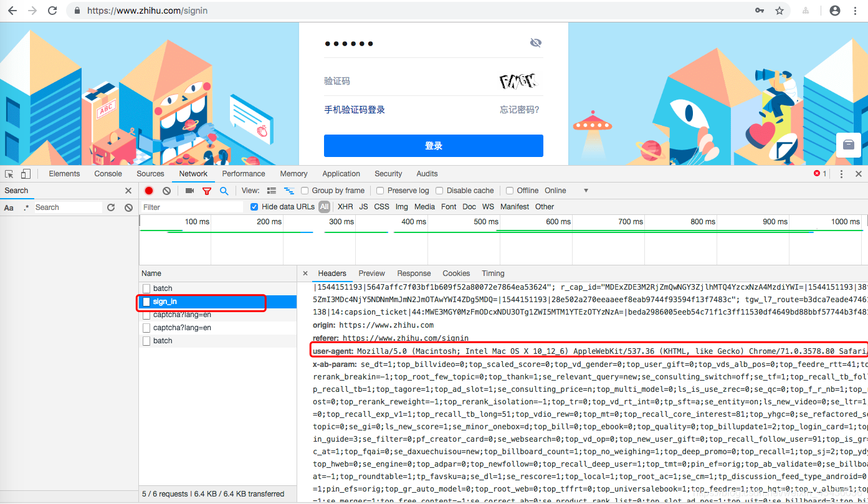Image resolution: width=868 pixels, height=504 pixels.
Task: Switch to large request rows view icon
Action: (x=271, y=191)
